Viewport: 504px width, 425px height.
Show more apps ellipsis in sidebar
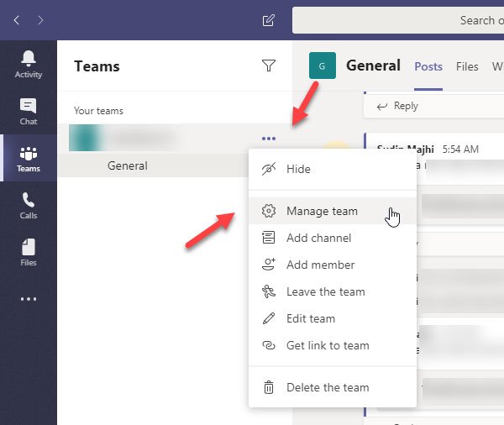(x=29, y=299)
